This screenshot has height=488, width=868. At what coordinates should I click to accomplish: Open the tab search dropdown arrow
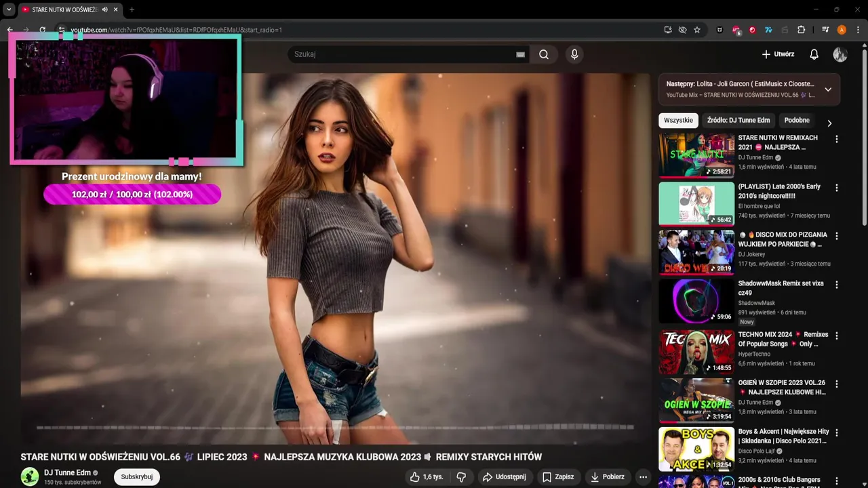[x=9, y=9]
